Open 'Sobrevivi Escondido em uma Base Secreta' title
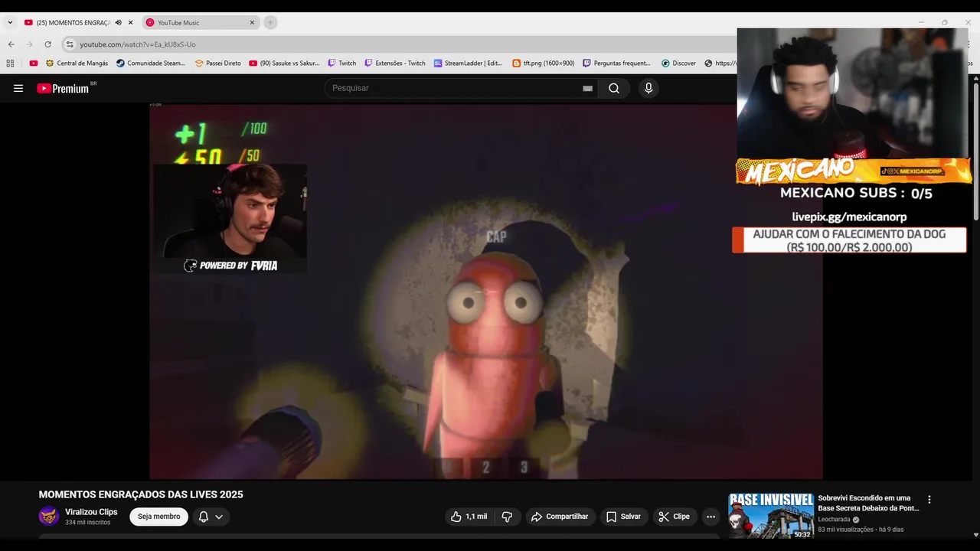 tap(868, 503)
